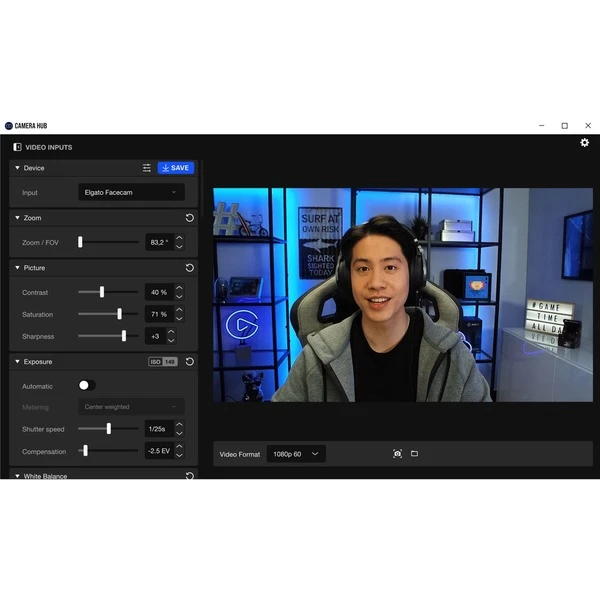This screenshot has height=600, width=600.
Task: Increase Contrast with the up stepper
Action: click(x=179, y=288)
